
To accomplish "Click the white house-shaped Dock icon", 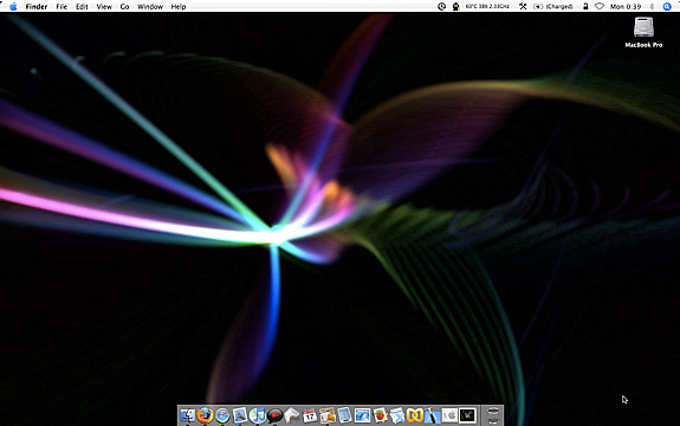I will 292,416.
